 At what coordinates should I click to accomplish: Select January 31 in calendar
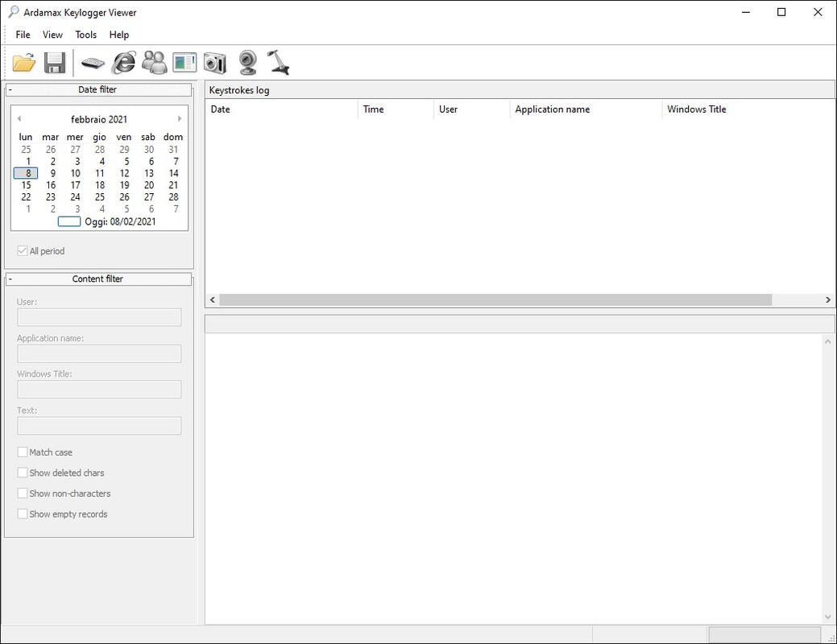point(173,150)
